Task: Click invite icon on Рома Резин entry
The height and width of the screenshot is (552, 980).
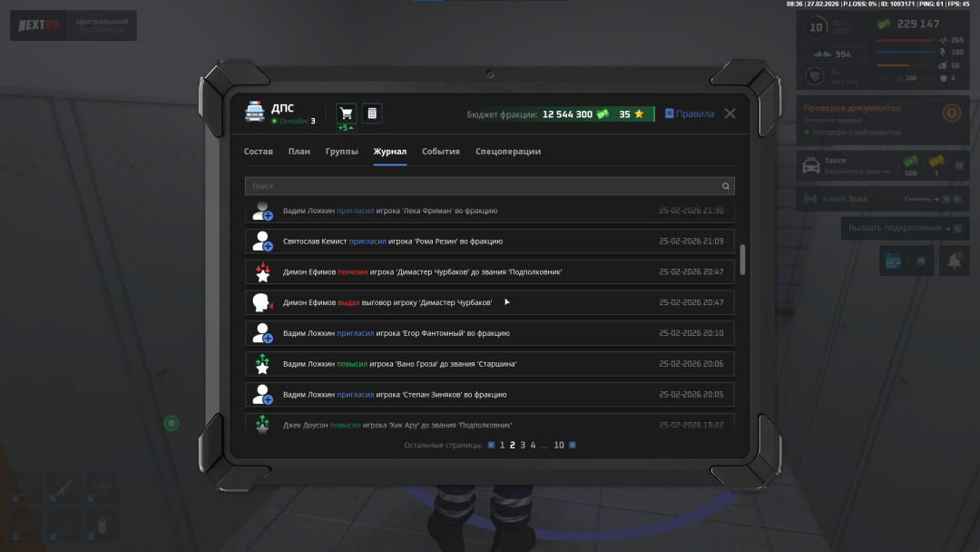Action: (262, 241)
